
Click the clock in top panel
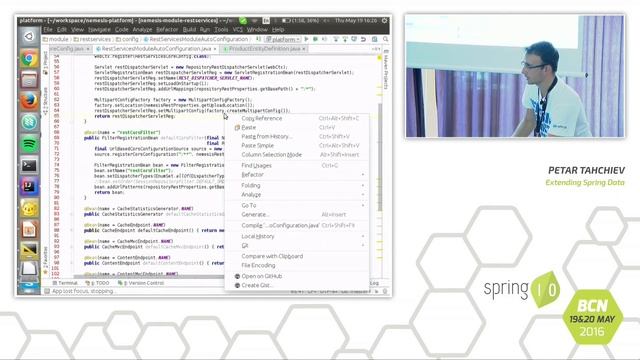pyautogui.click(x=356, y=20)
